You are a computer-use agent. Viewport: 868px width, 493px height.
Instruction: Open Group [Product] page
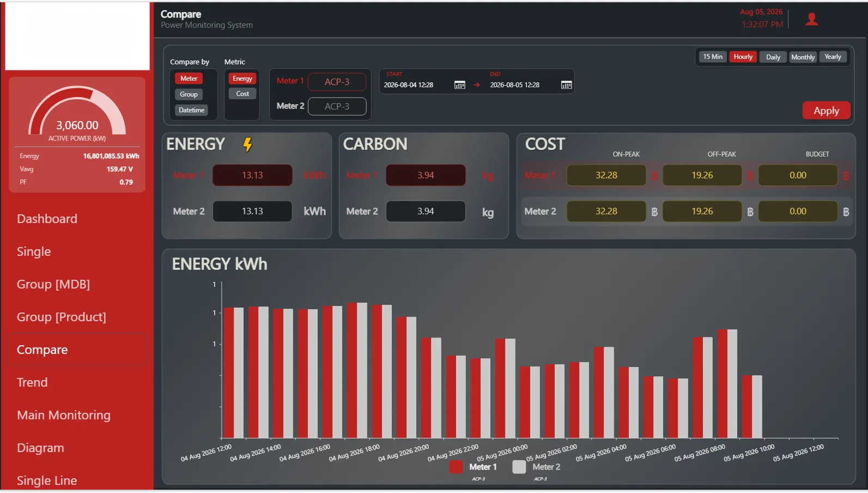[62, 317]
